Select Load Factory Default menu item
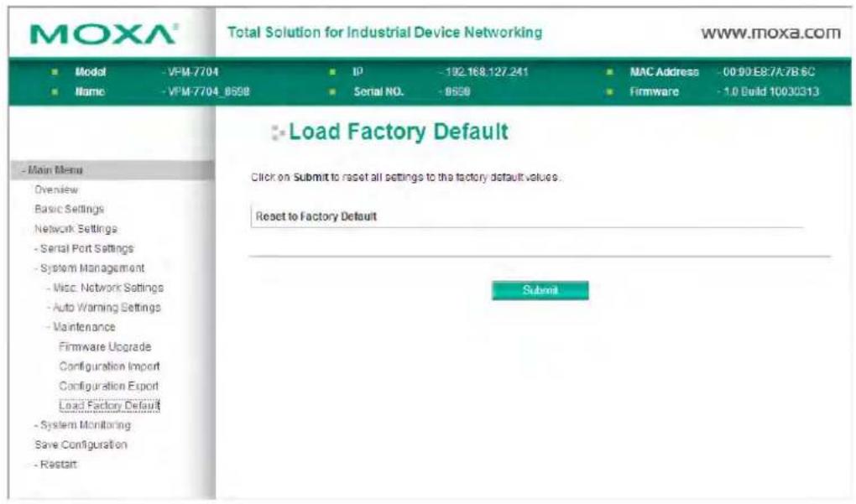The image size is (856, 504). [109, 406]
